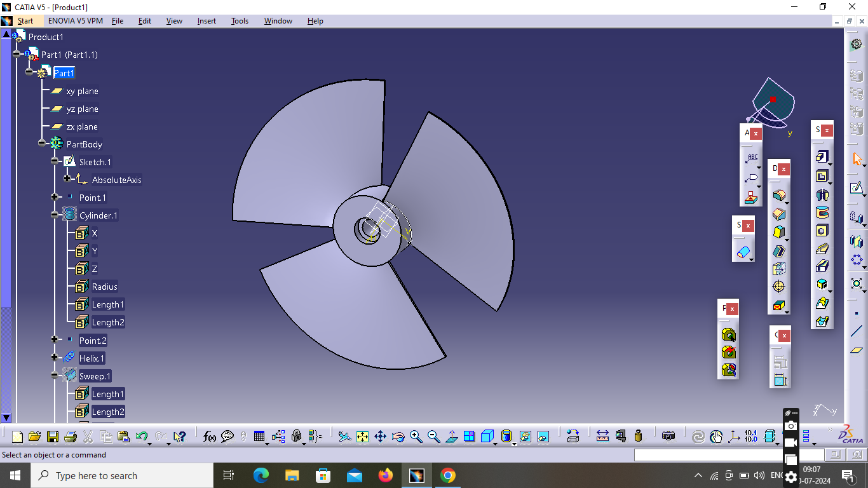
Task: Select the Hole tool
Action: coord(822,231)
